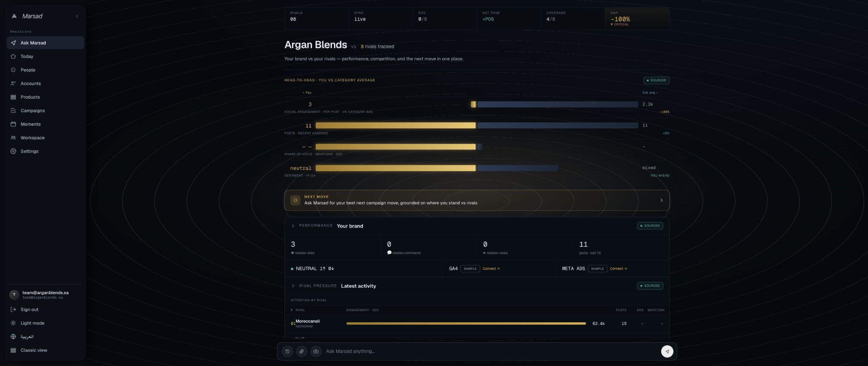Click the Next Move sparkle icon
The width and height of the screenshot is (868, 366).
coord(295,200)
